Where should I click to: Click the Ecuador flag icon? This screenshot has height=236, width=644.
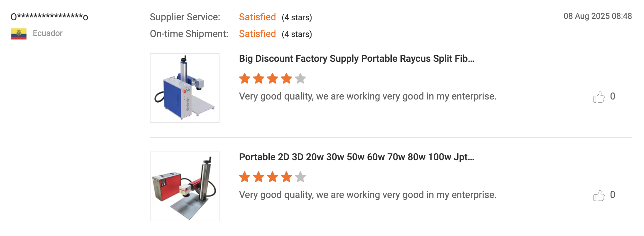pos(19,34)
